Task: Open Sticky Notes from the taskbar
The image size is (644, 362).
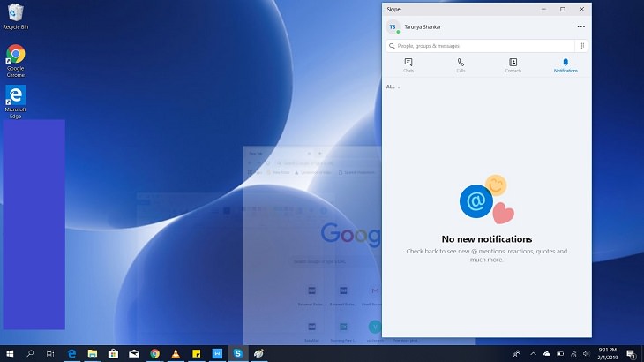Action: click(x=197, y=353)
